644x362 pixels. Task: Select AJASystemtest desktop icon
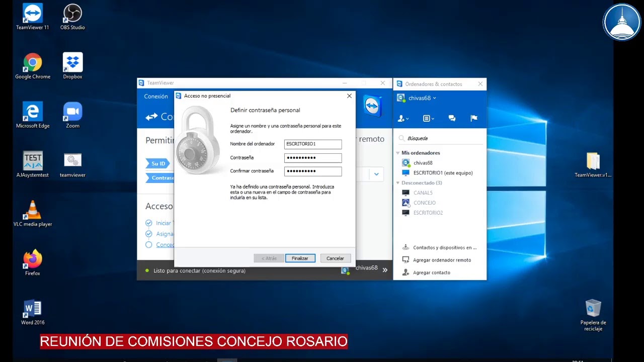point(33,164)
